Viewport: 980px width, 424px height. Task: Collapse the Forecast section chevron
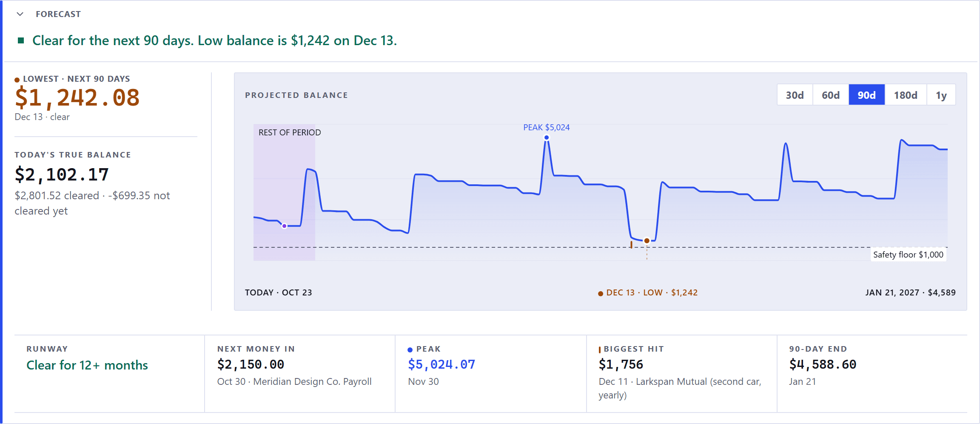click(x=20, y=14)
